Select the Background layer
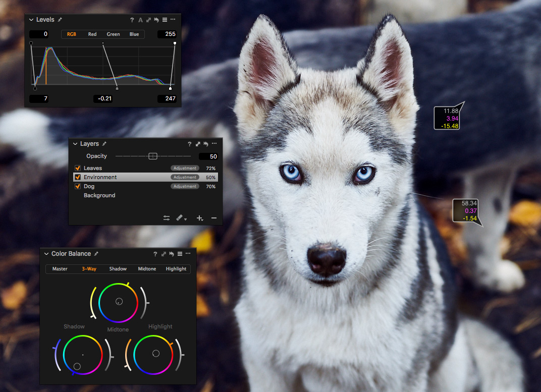 point(99,195)
